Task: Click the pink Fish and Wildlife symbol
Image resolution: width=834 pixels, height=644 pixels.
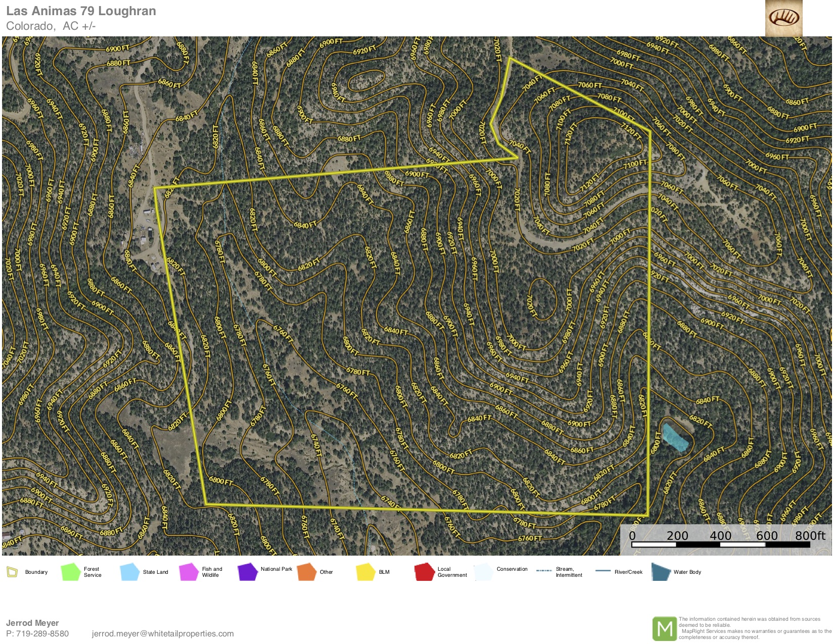Action: click(x=189, y=572)
